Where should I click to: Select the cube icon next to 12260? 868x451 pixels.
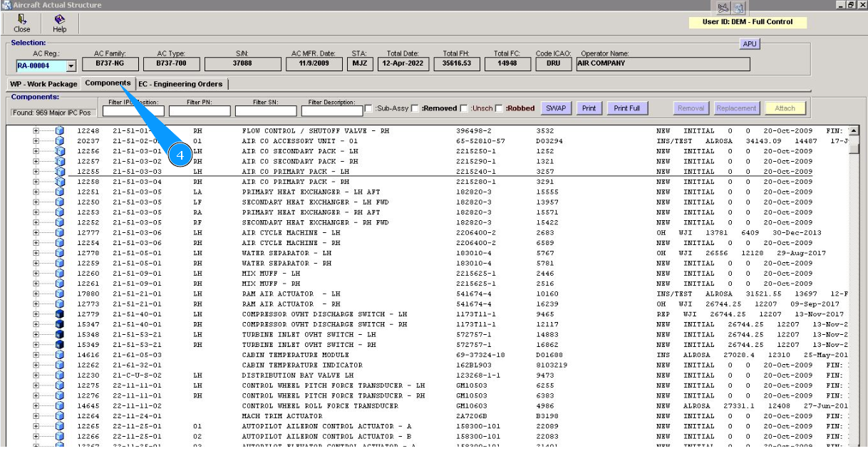point(60,274)
